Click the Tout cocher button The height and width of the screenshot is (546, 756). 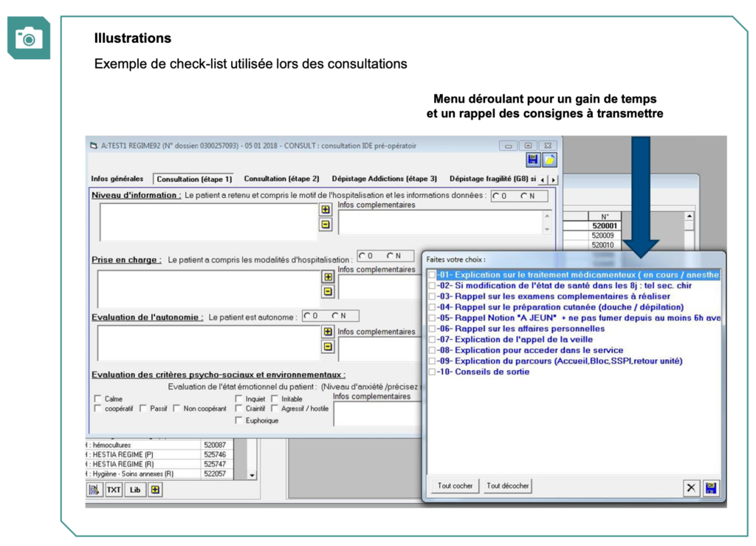point(455,485)
